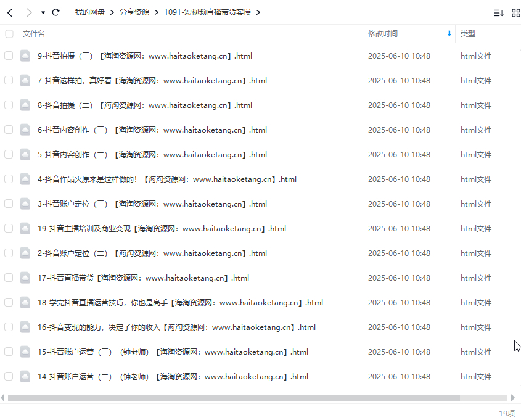
Task: Expand chevron after 分享资源 breadcrumb
Action: click(157, 12)
